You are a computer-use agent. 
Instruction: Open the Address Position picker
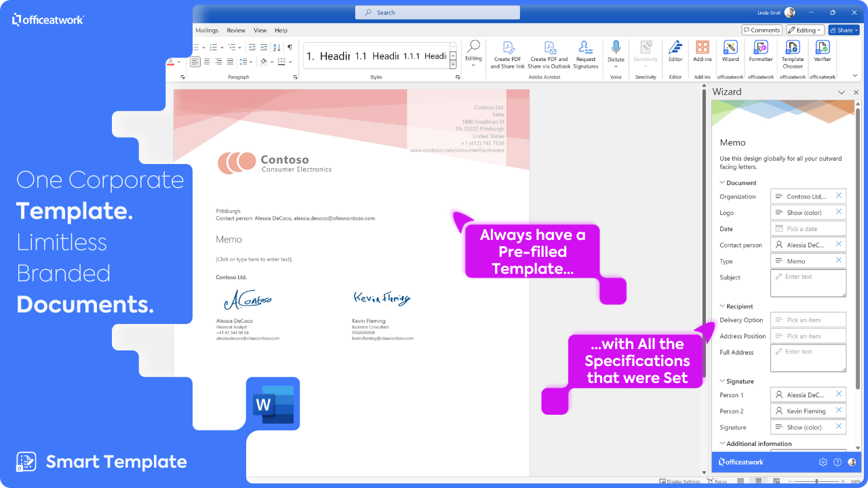coord(808,336)
